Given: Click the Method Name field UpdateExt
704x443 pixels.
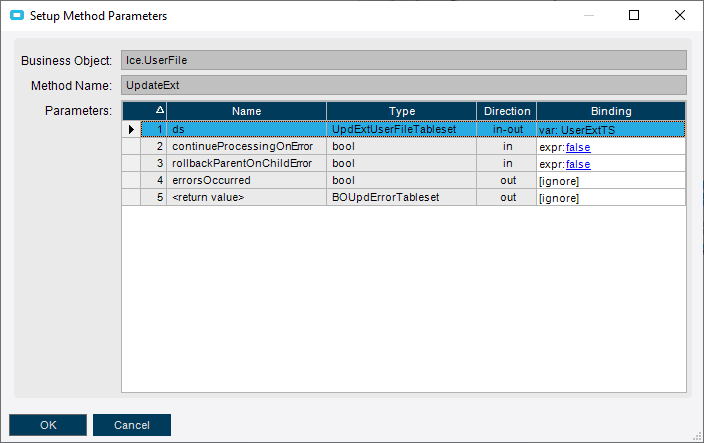Looking at the screenshot, I should tap(404, 85).
